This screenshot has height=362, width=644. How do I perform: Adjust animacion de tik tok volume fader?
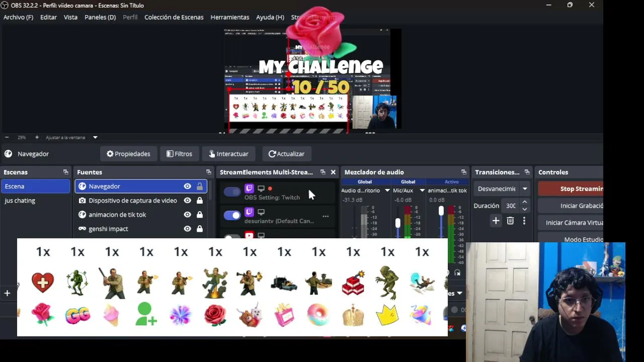441,212
